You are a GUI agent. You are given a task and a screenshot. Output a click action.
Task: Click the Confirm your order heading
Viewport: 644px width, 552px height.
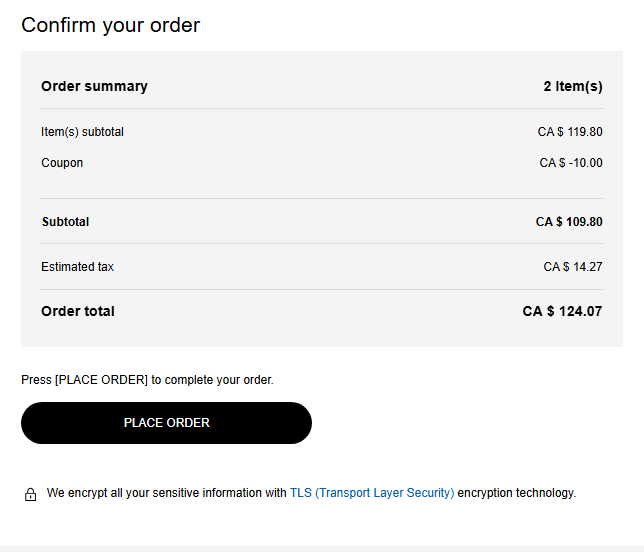[x=110, y=25]
